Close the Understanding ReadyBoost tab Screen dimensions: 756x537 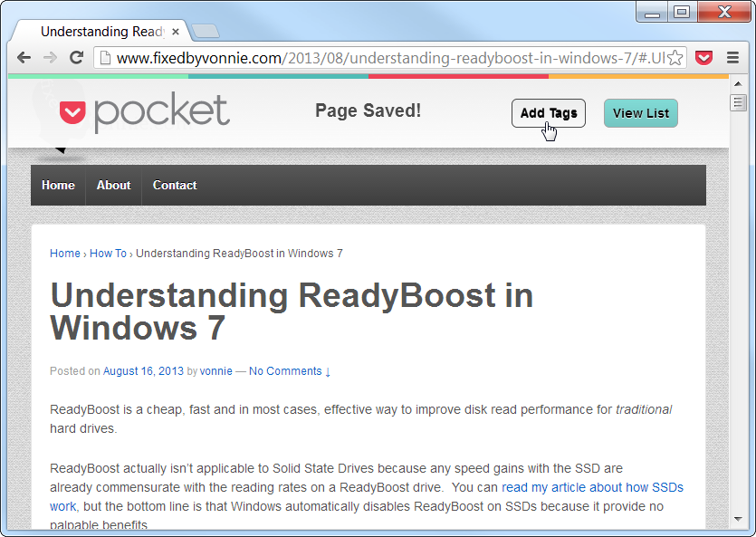tap(176, 32)
